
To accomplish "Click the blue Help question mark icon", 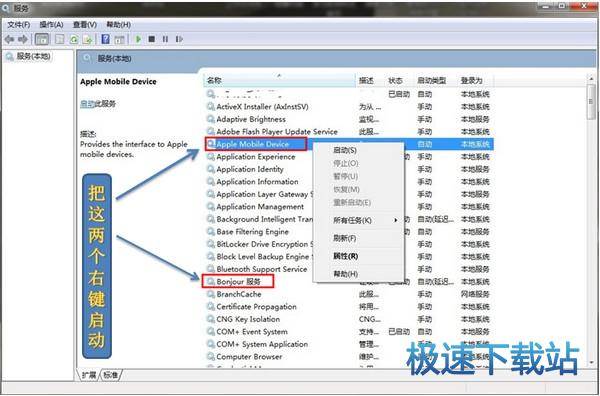I will click(106, 39).
